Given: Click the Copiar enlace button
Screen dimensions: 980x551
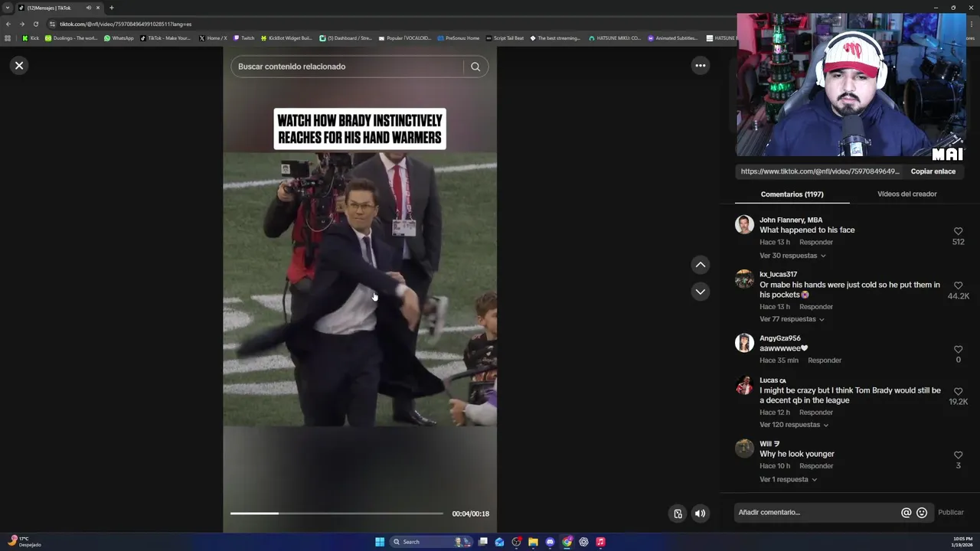Looking at the screenshot, I should pos(933,171).
